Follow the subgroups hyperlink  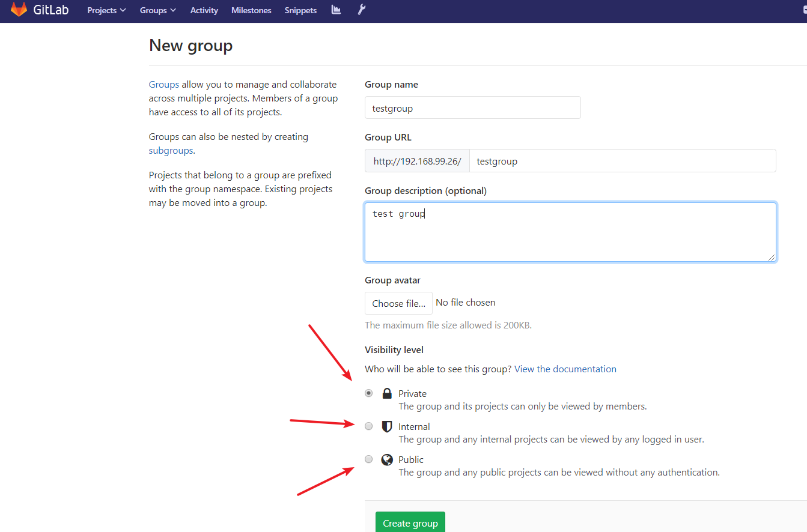[x=171, y=150]
